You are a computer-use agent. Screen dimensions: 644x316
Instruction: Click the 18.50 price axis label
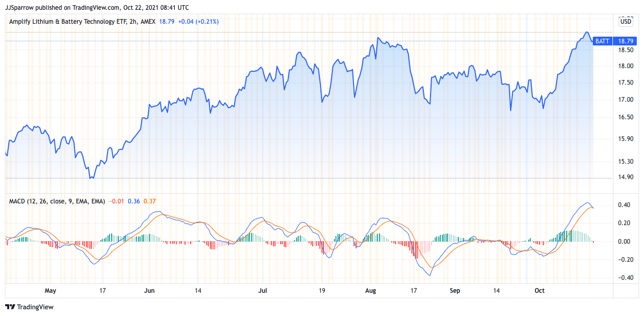point(626,50)
